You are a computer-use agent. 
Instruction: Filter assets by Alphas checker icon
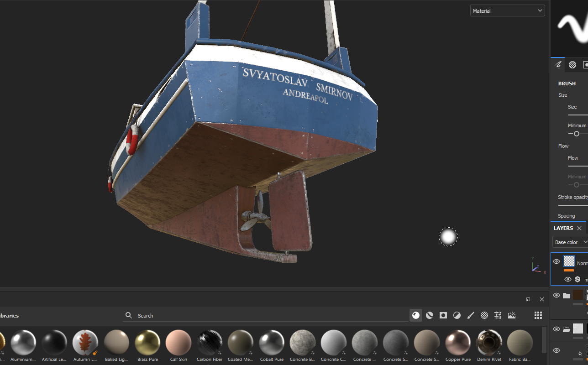(484, 315)
